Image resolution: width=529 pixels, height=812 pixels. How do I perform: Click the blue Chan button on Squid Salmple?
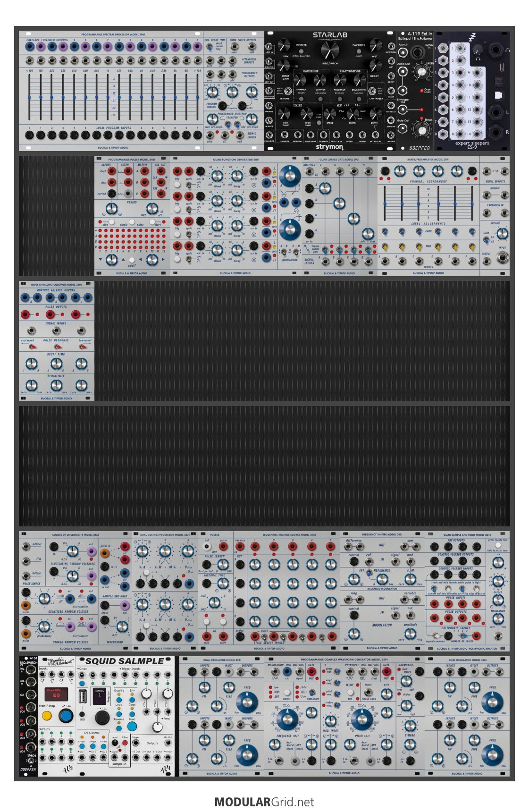82,683
